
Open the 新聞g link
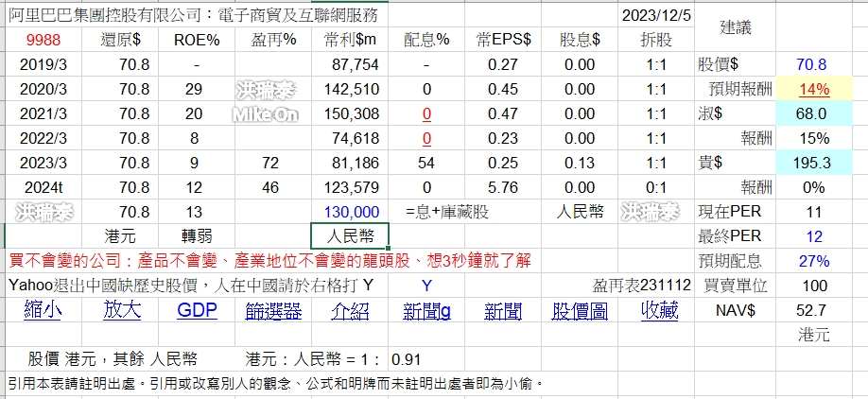click(426, 310)
